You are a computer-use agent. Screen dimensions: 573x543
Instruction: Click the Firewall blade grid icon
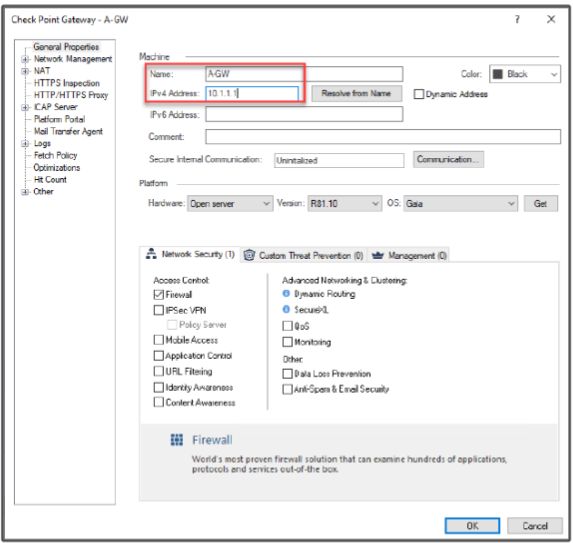pyautogui.click(x=177, y=440)
